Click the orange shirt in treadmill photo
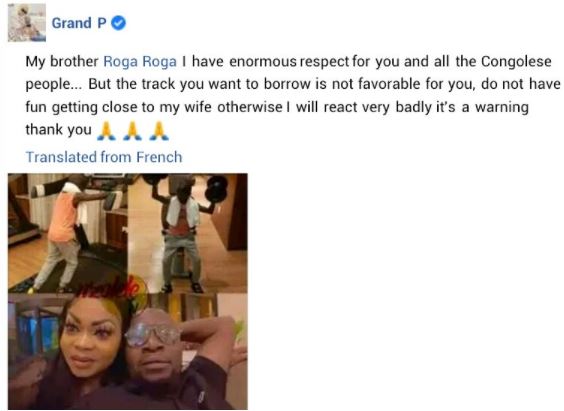 63,217
